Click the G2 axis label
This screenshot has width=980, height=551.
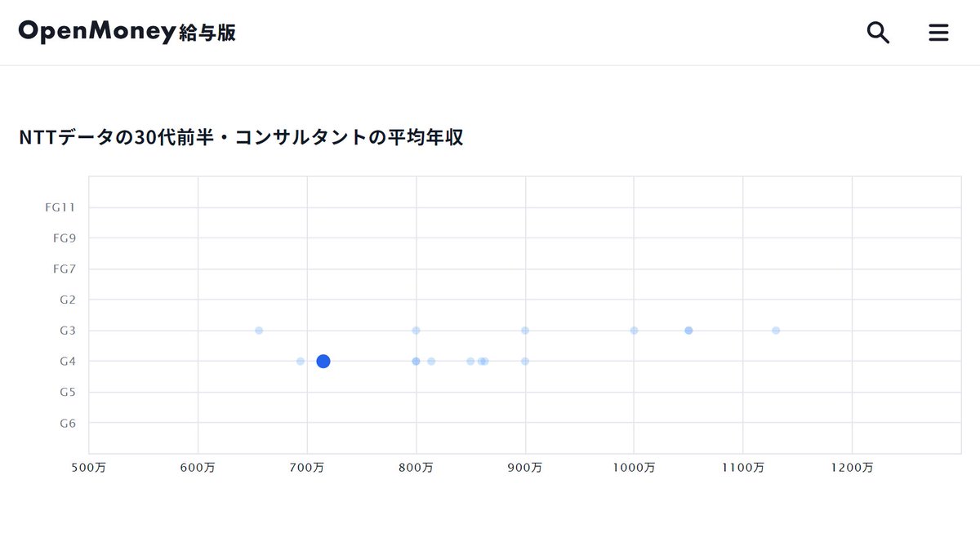(x=68, y=300)
